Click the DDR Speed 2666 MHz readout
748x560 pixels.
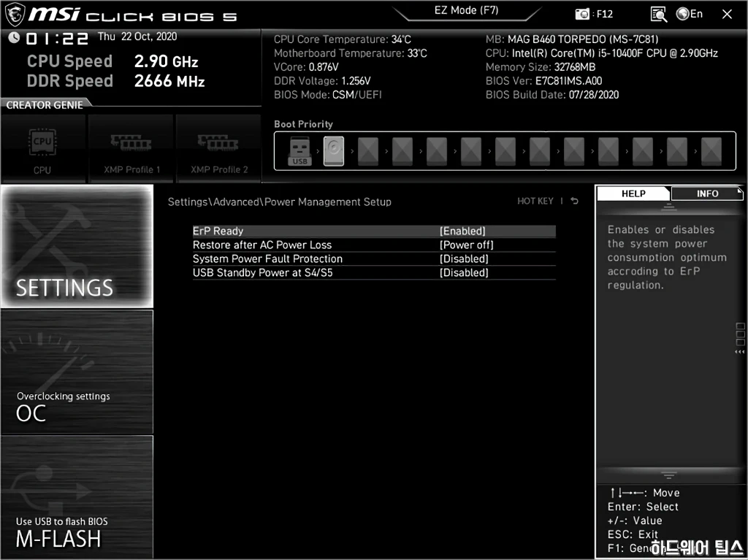[x=116, y=81]
